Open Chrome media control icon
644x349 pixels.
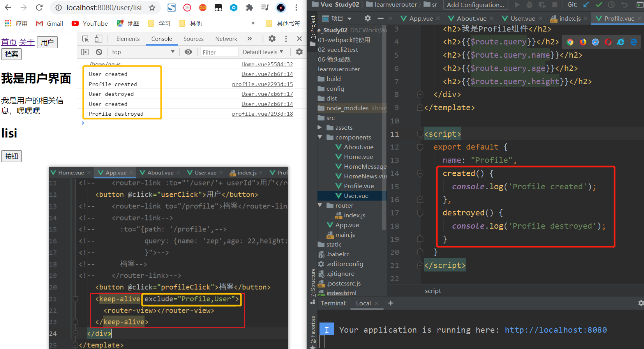[x=265, y=7]
